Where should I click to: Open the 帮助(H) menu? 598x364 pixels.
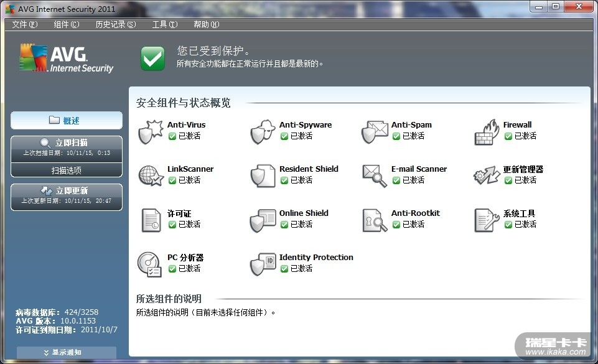point(207,24)
